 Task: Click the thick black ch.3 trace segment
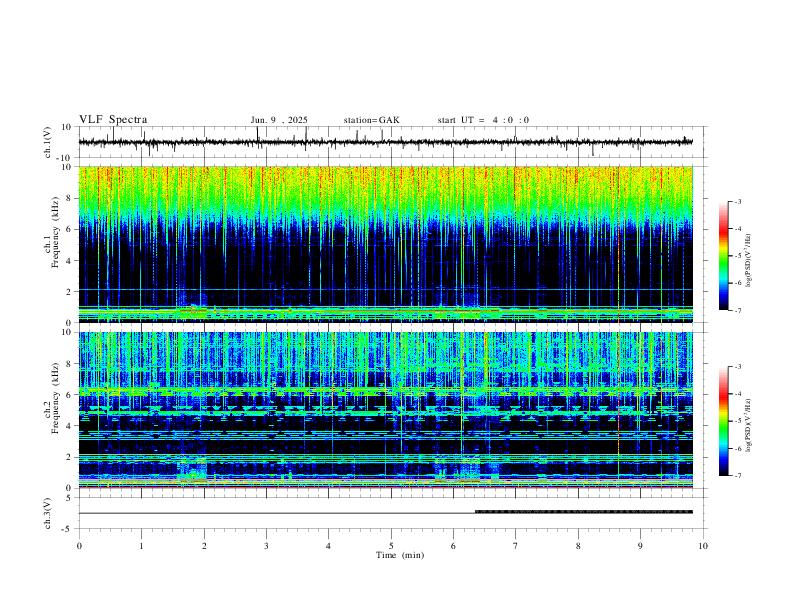pos(584,512)
